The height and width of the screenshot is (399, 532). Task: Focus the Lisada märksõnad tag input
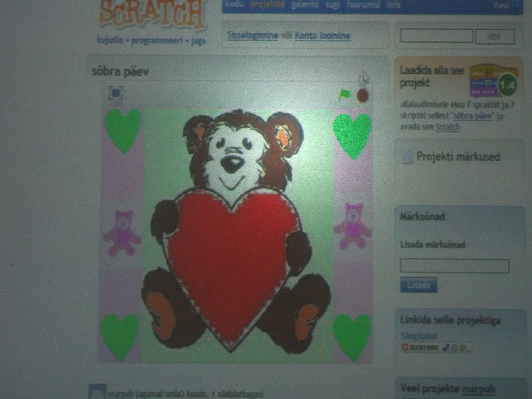[x=455, y=266]
